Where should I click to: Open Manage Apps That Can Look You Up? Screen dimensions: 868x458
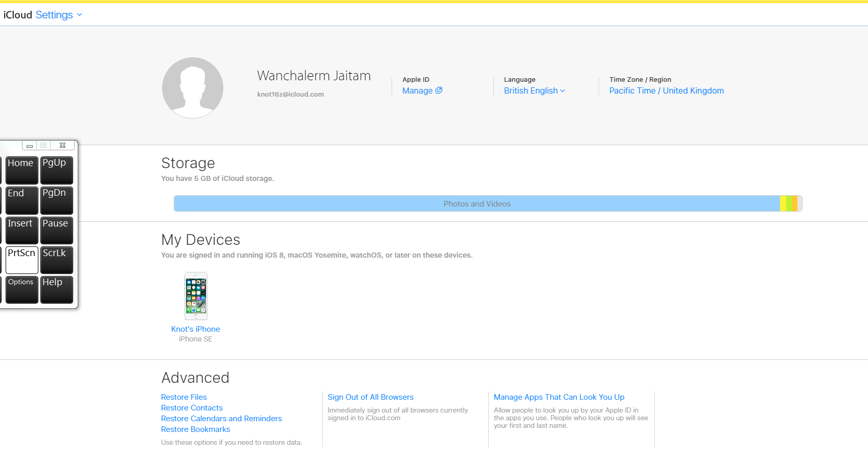click(x=559, y=397)
